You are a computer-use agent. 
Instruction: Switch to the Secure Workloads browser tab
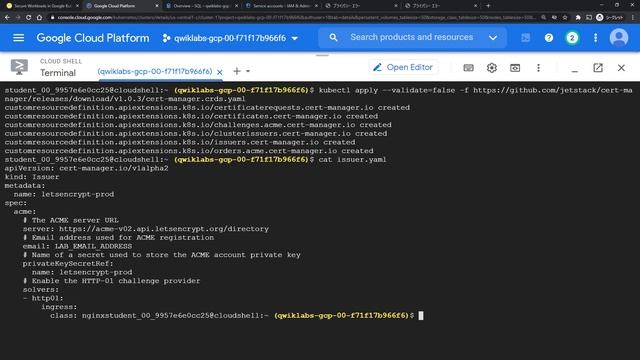(x=42, y=6)
